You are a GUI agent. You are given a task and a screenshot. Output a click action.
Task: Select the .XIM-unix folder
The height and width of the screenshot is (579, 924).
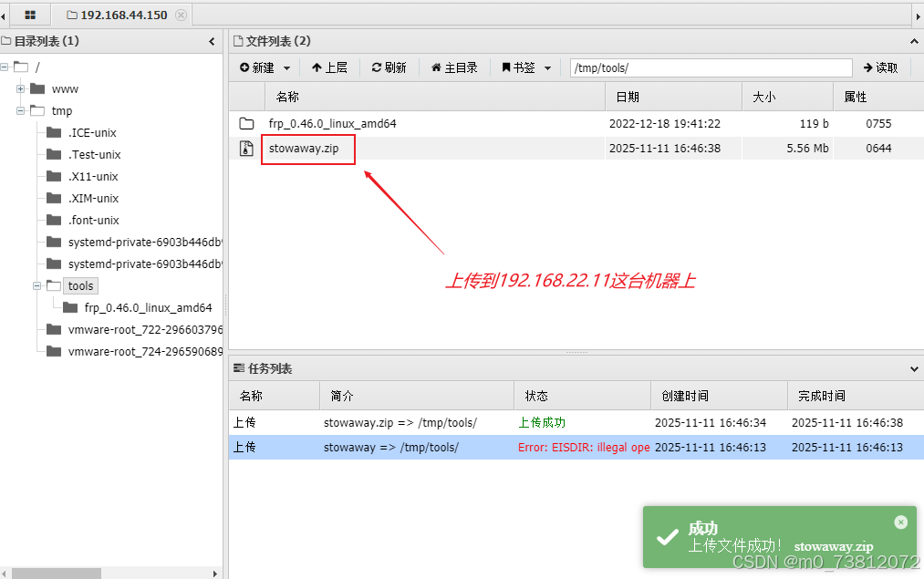point(94,198)
